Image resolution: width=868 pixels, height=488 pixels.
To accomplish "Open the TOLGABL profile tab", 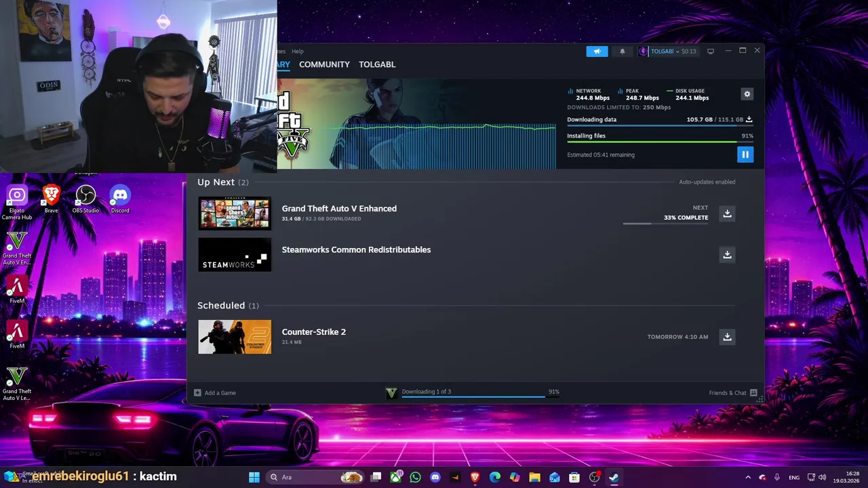I will coord(377,64).
